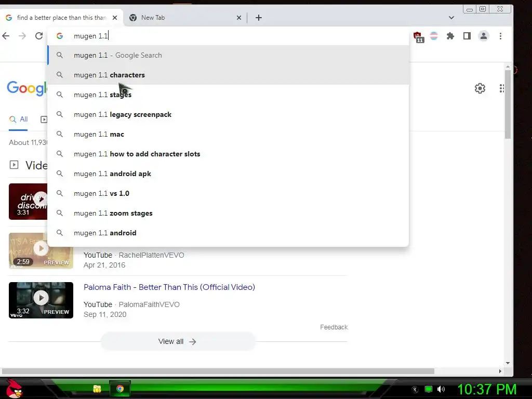Screen dimensions: 532x399
Task: Open 'Paloma Faith - Better Than This' link
Action: coord(169,287)
